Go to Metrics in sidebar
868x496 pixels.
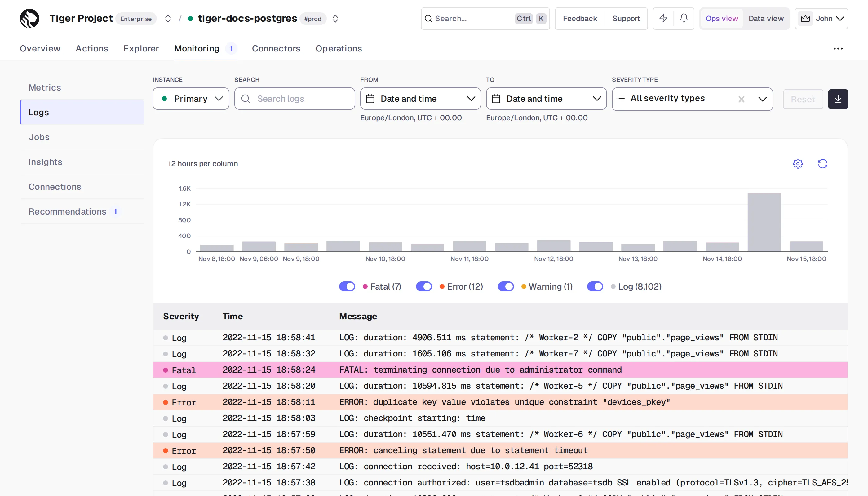point(82,87)
